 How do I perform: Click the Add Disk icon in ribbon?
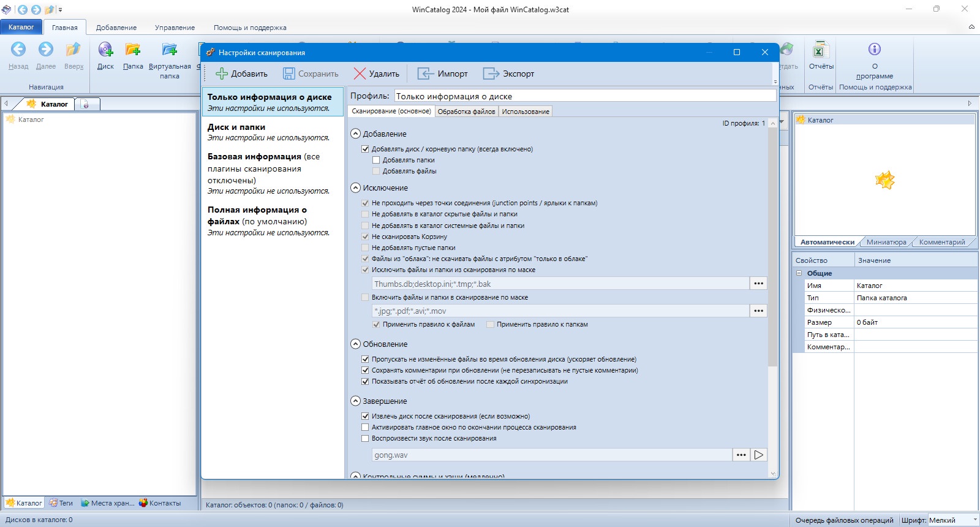coord(105,50)
